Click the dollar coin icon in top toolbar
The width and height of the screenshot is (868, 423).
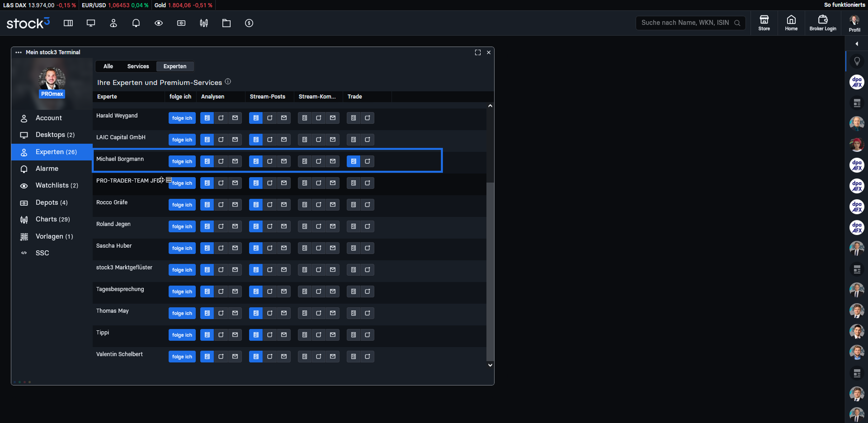249,23
